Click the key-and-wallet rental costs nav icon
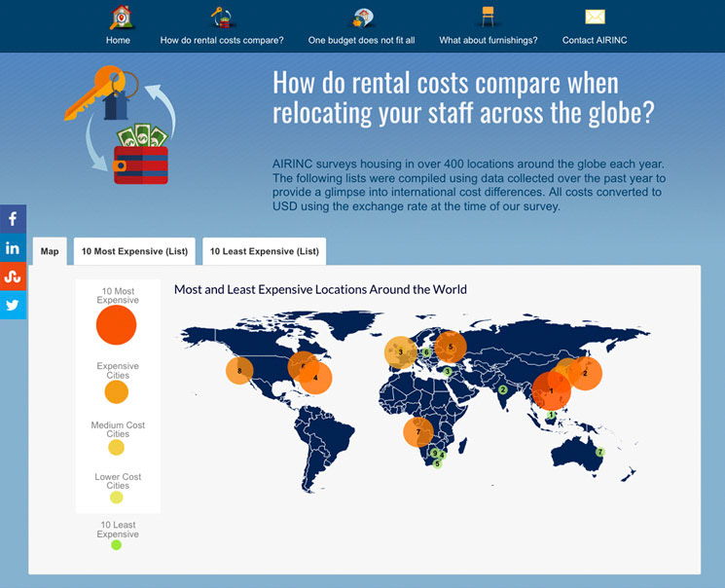Viewport: 725px width, 588px height. tap(223, 18)
